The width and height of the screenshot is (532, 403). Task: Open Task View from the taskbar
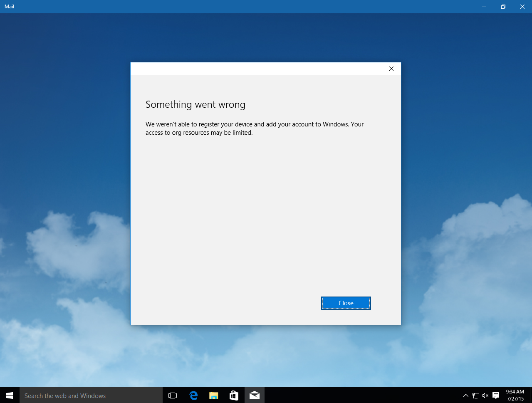pos(173,396)
